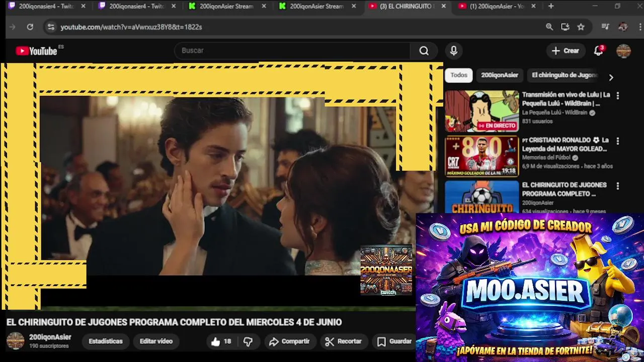This screenshot has height=362, width=644.
Task: Switch to the (3) EL CHIRINGUITO tab
Action: click(x=406, y=6)
